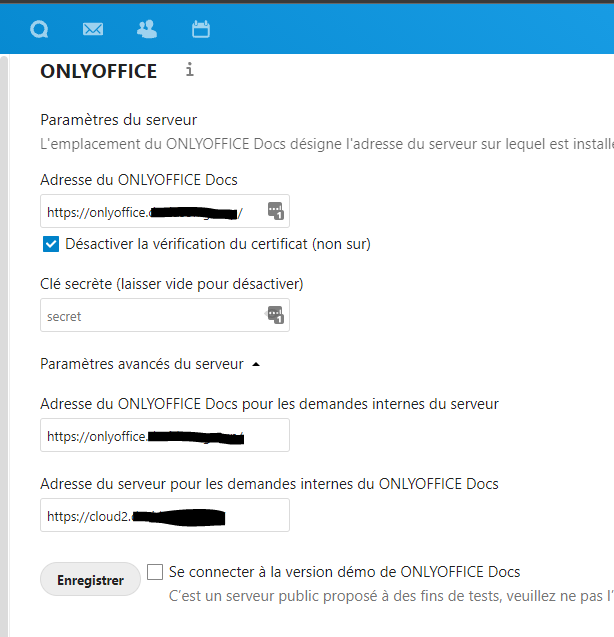Focus the server address cloud2 field

(165, 515)
